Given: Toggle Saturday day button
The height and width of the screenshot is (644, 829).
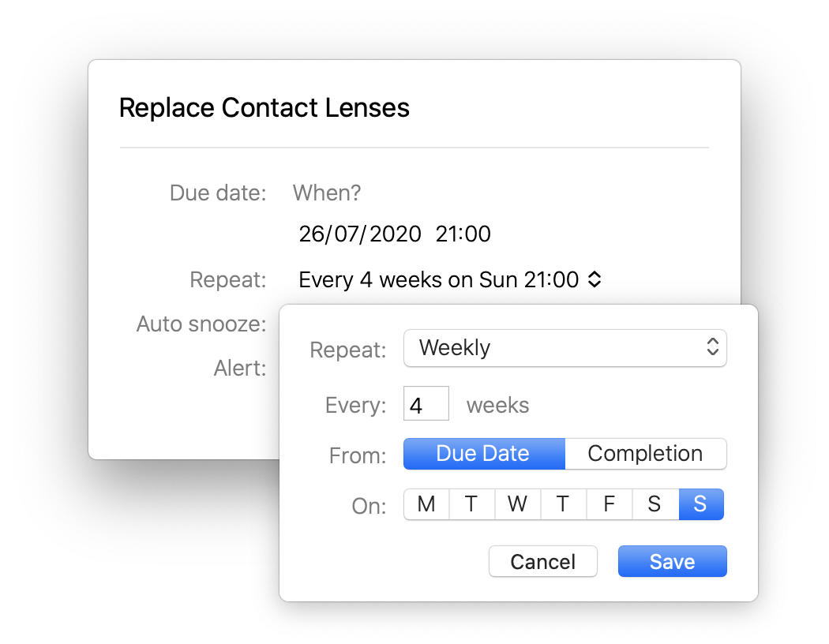Looking at the screenshot, I should coord(655,504).
